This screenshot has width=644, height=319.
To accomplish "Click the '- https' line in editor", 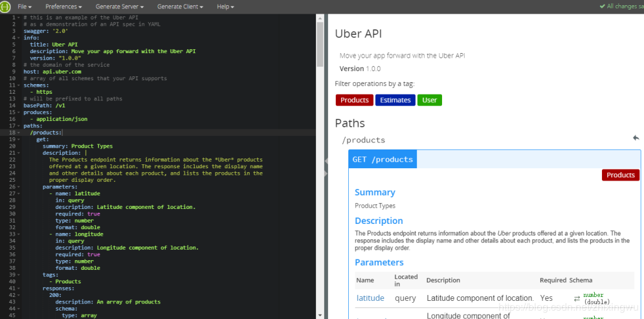I will (x=41, y=92).
